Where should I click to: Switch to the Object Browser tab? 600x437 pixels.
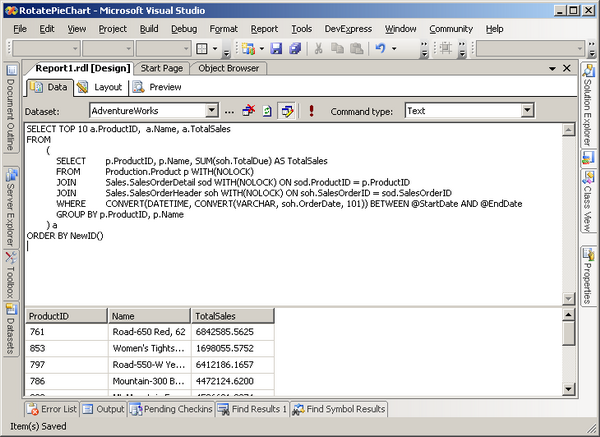click(x=228, y=68)
